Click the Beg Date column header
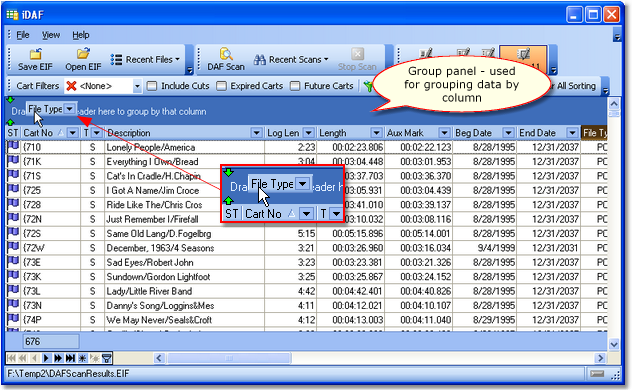Screen dimensions: 632x392 pos(484,133)
